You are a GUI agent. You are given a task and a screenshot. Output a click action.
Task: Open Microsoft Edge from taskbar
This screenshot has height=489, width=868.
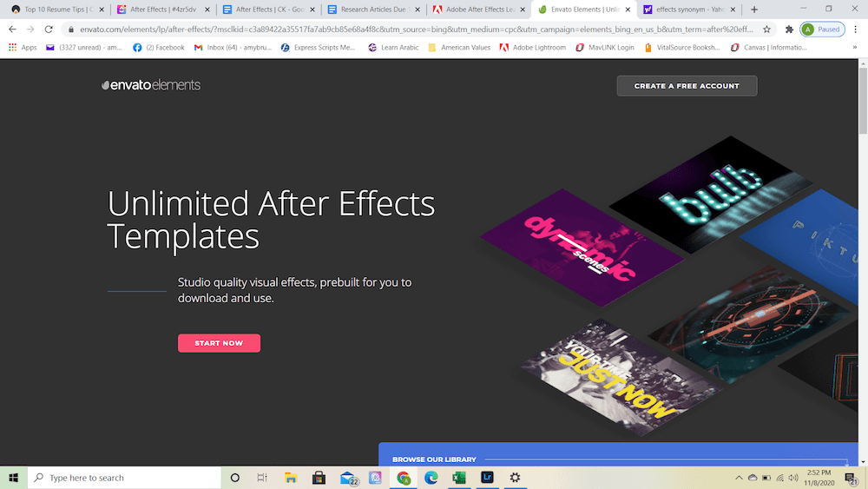[431, 478]
